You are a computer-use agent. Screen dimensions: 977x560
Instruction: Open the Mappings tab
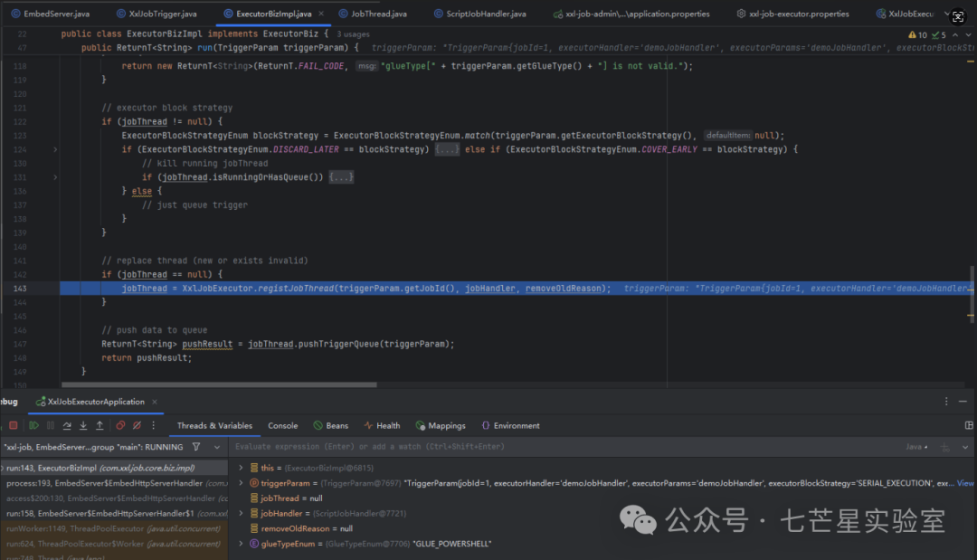(x=441, y=425)
